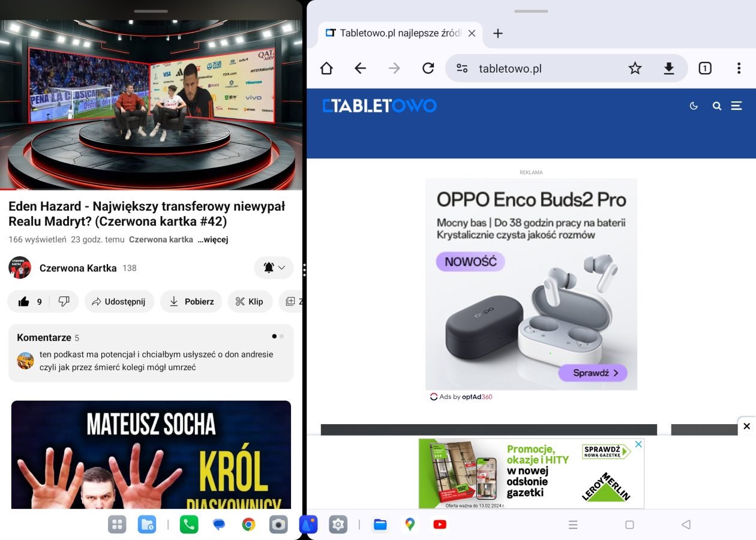Launch Chrome from the taskbar

[248, 525]
